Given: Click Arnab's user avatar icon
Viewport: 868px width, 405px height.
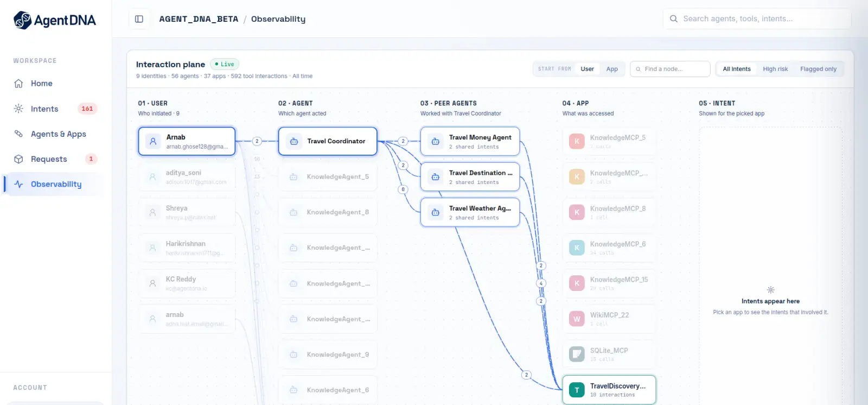Looking at the screenshot, I should [x=153, y=141].
